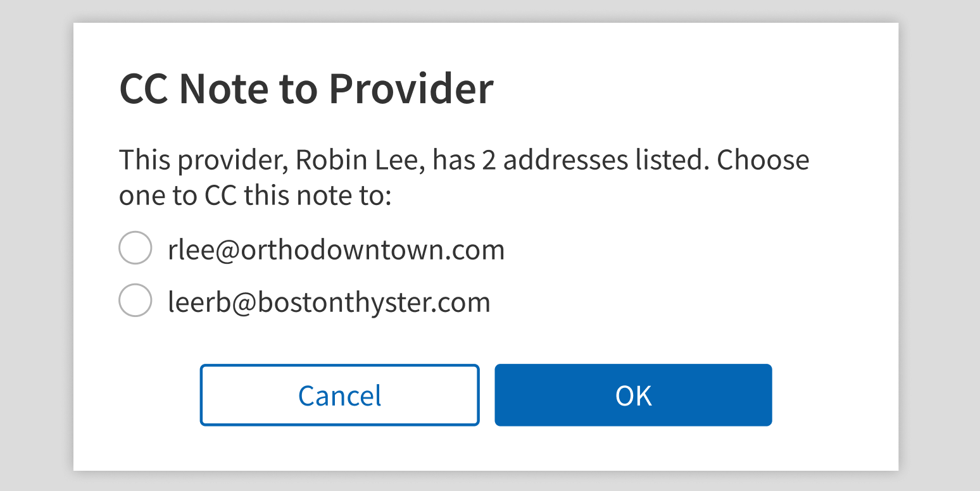Screen dimensions: 980x491
Task: Click the OK button
Action: pyautogui.click(x=633, y=395)
